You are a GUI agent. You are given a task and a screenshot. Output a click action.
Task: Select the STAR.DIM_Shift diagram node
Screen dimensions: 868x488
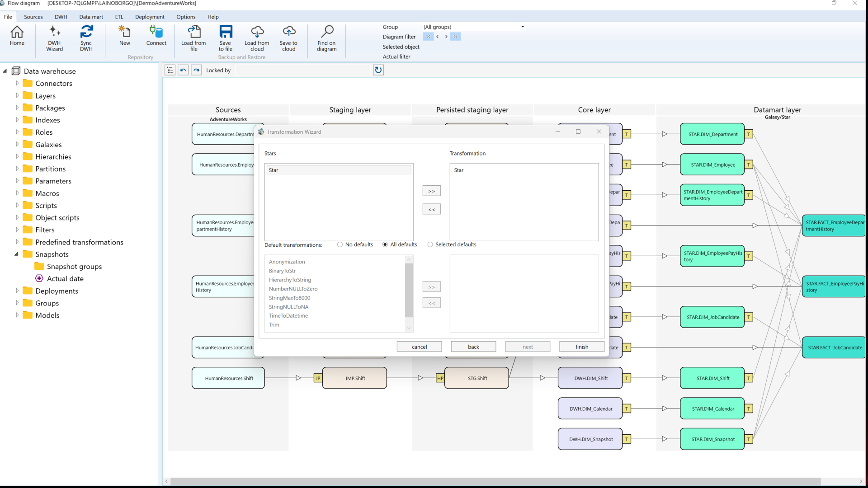712,378
